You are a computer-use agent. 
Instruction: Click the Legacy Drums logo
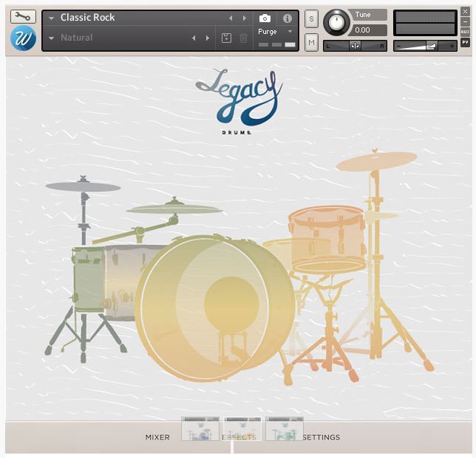click(x=238, y=100)
